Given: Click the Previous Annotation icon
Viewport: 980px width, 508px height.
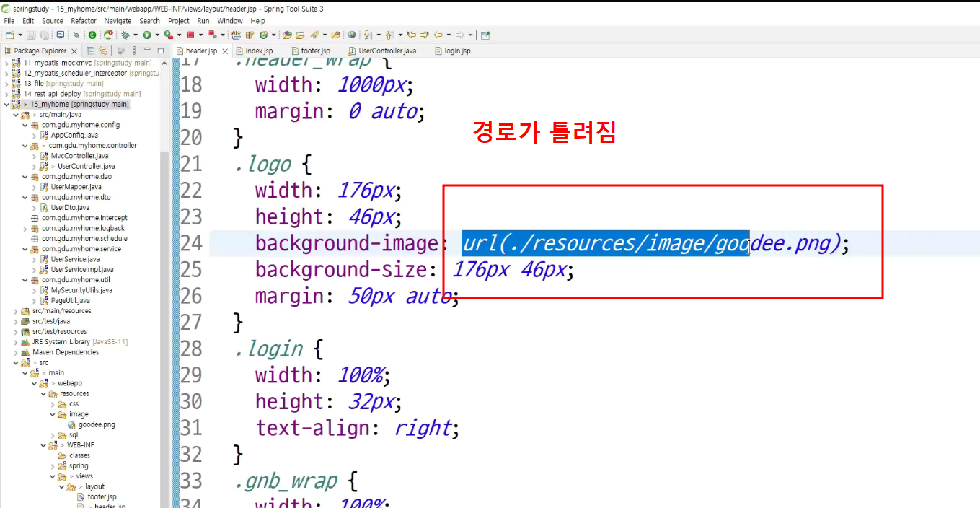Looking at the screenshot, I should [x=389, y=35].
